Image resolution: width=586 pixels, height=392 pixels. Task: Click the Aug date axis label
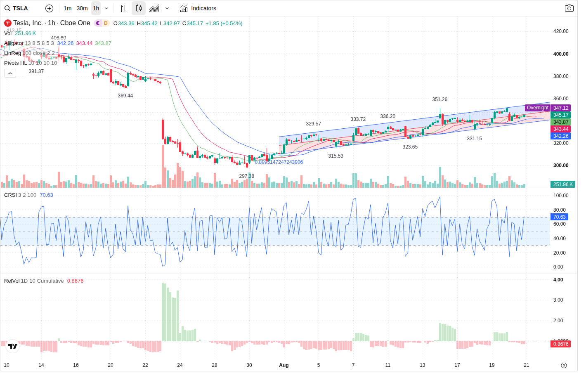click(x=284, y=365)
